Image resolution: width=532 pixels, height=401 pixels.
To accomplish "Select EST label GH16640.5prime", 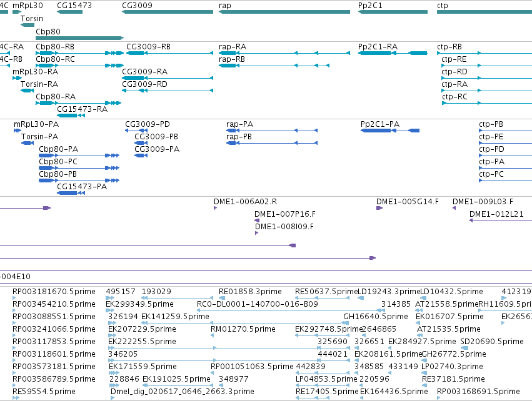I will 376,317.
